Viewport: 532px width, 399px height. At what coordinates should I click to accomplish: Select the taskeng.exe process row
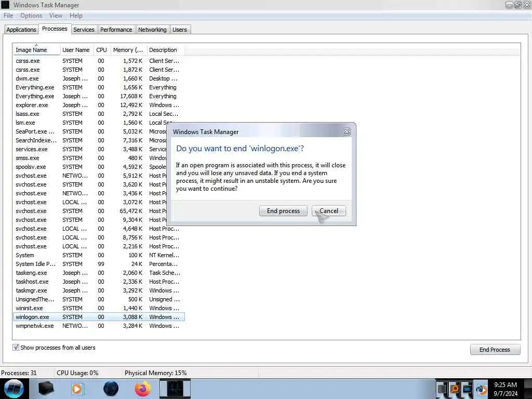click(99, 273)
